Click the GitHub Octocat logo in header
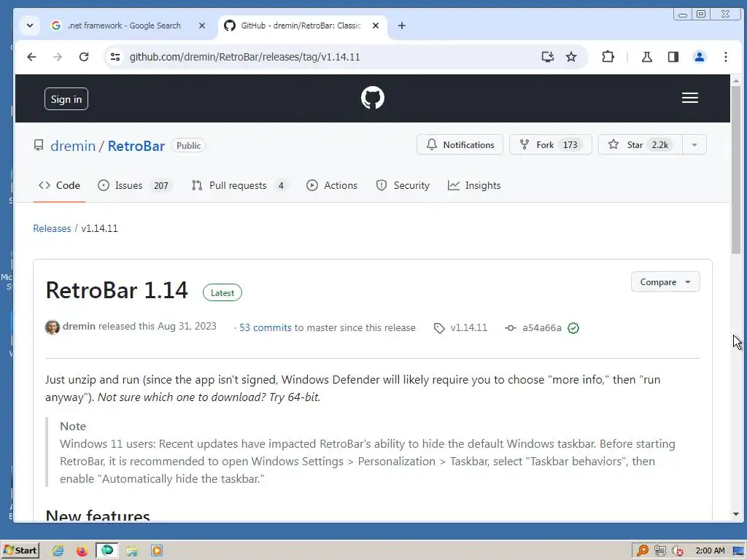 coord(373,98)
